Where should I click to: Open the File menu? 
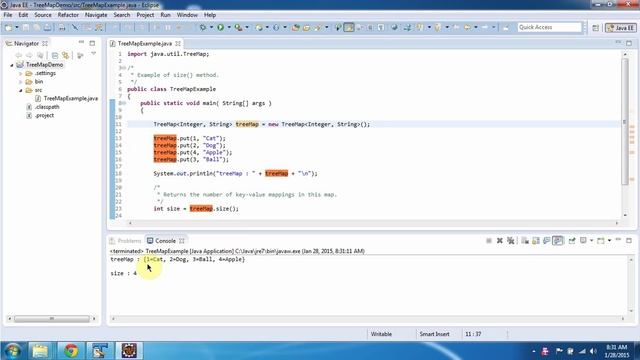[x=8, y=15]
